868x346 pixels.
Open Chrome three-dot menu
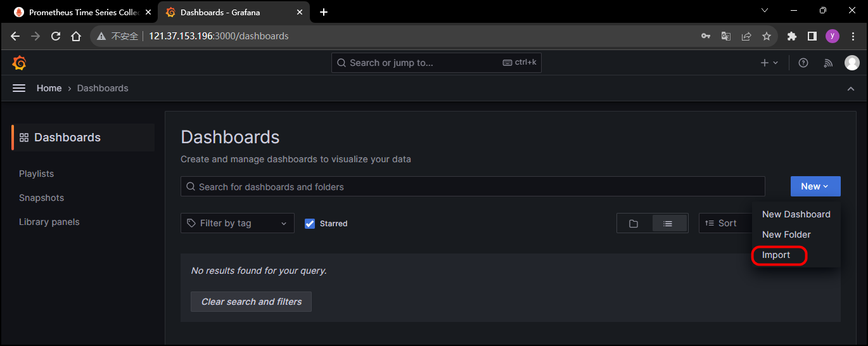[853, 36]
